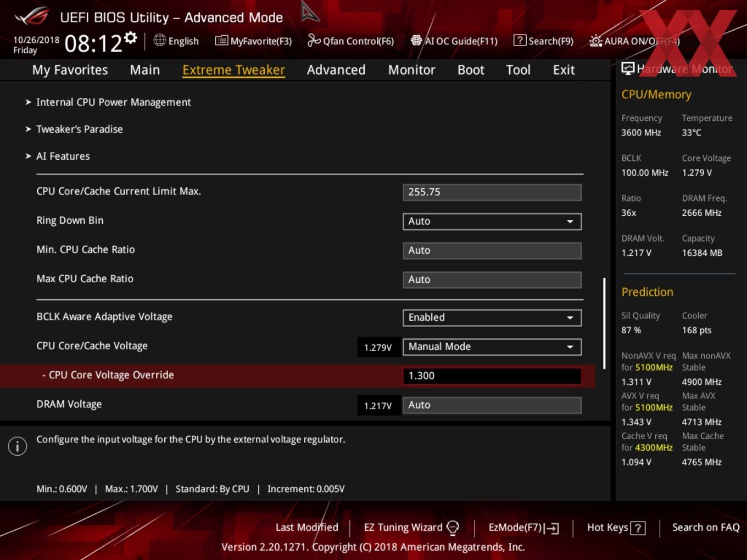Open the Advanced tab

pos(336,70)
